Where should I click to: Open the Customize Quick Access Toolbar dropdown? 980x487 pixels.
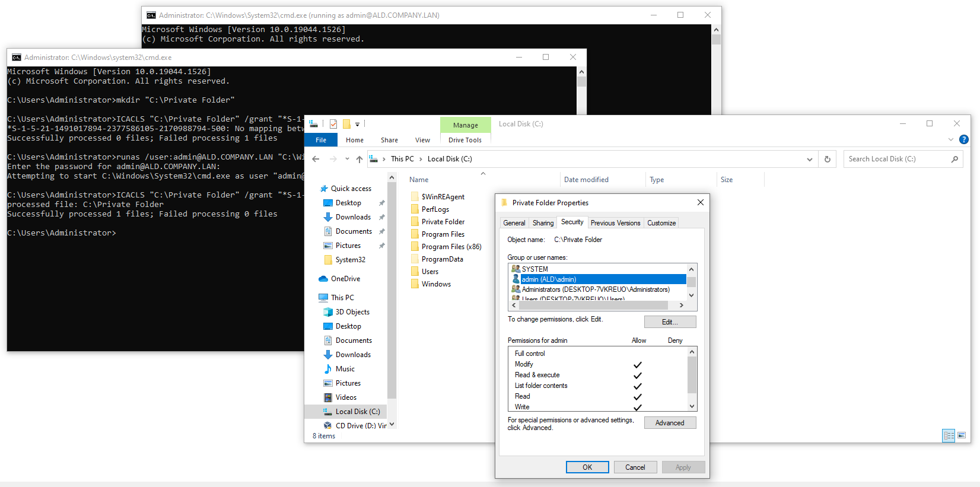(x=357, y=125)
